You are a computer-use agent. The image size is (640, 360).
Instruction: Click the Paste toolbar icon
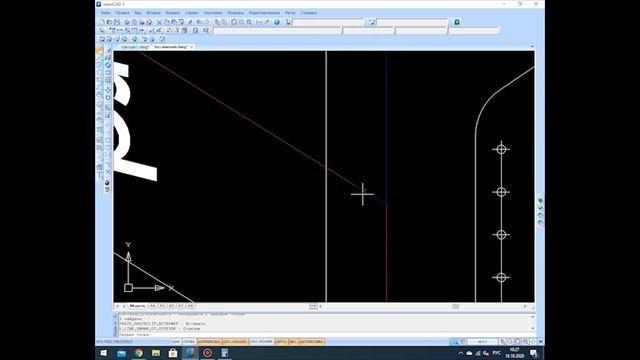click(174, 22)
